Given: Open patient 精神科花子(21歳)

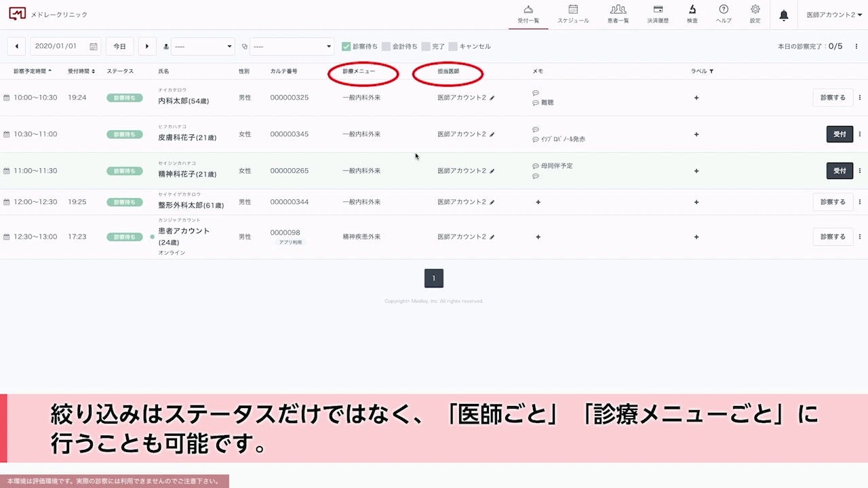Looking at the screenshot, I should (x=187, y=174).
